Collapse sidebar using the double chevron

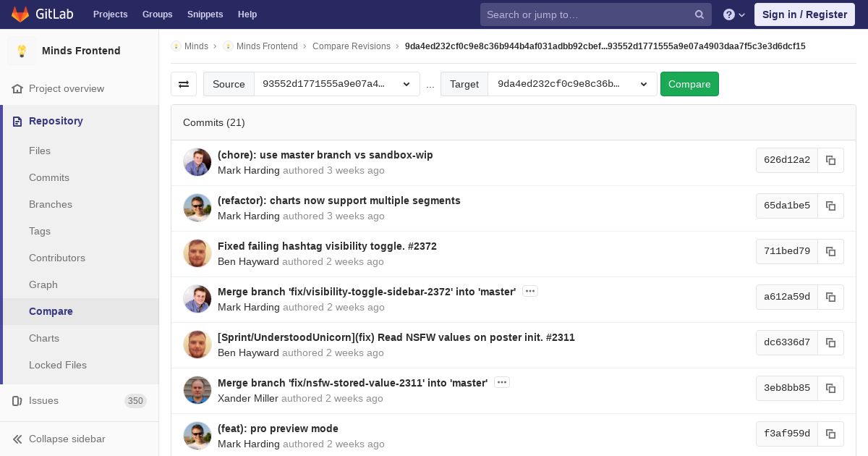pos(17,439)
